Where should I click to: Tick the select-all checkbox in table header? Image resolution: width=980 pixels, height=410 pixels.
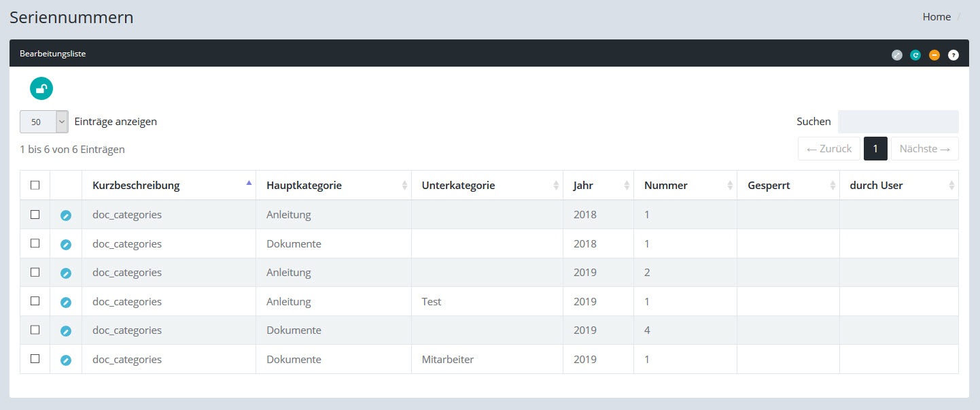tap(35, 185)
